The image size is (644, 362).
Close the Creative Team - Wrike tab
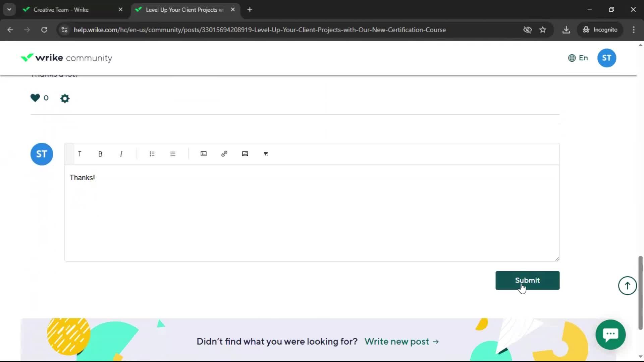click(x=120, y=10)
